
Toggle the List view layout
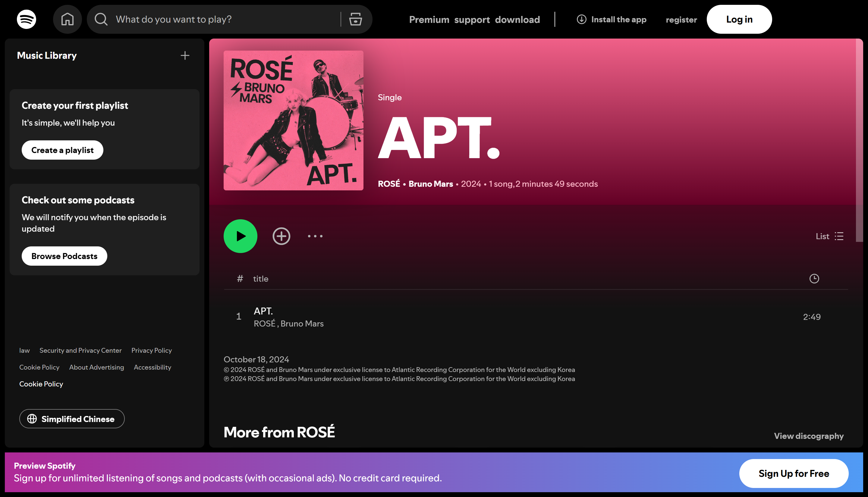coord(839,236)
